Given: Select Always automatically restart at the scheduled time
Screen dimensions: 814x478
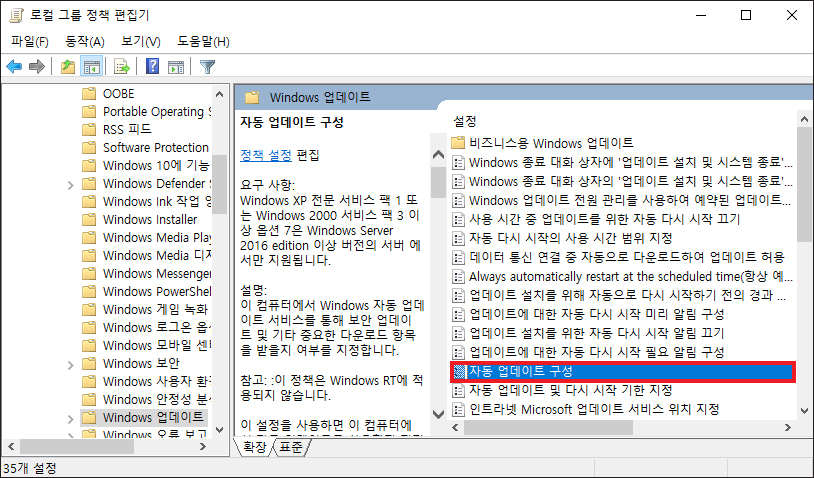Looking at the screenshot, I should (x=631, y=276).
